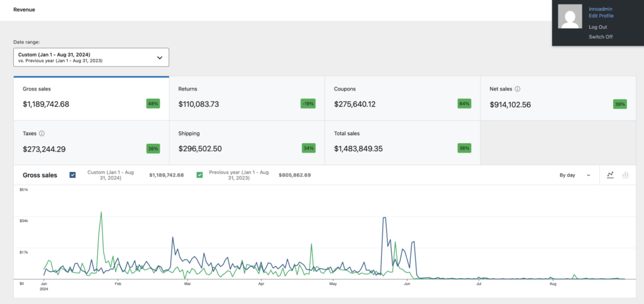Switch to bar chart view

tap(625, 175)
